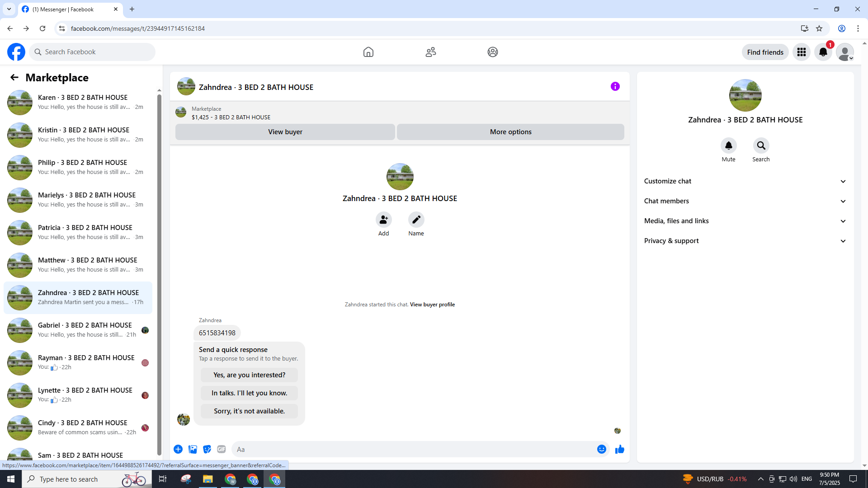Click the View buyer profile link
Screen dimensions: 868x488
pyautogui.click(x=432, y=305)
